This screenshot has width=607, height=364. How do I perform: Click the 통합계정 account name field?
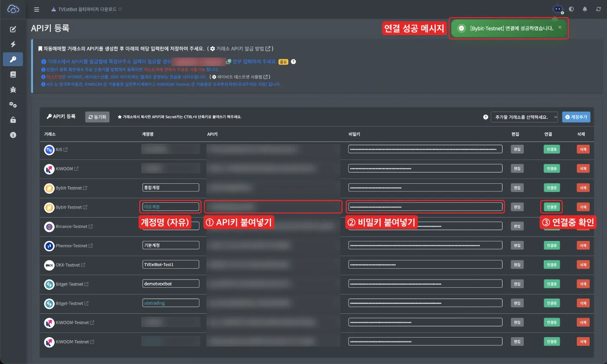coord(171,188)
